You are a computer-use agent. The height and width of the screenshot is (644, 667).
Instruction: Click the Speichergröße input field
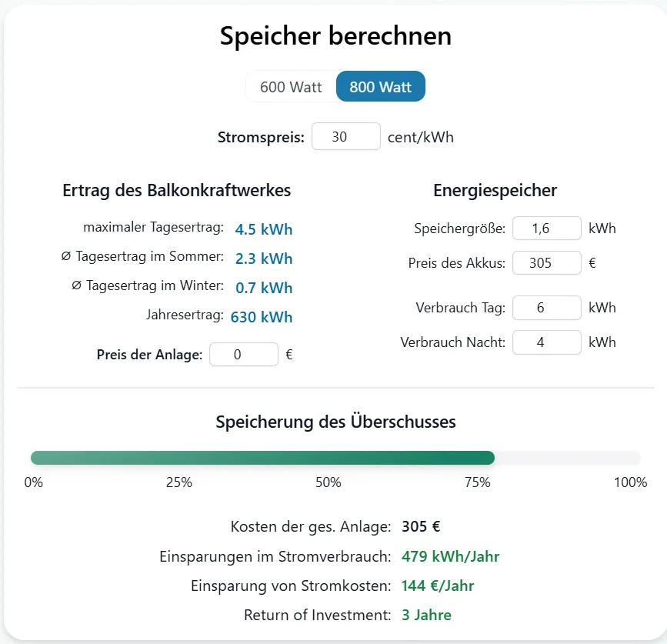[x=546, y=229]
